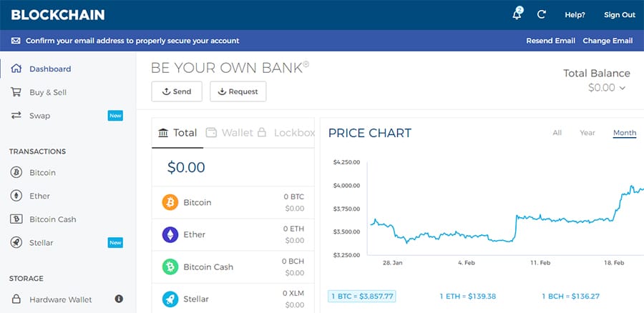The height and width of the screenshot is (313, 644).
Task: Click the BLOCKCHAIN logo
Action: pos(58,15)
